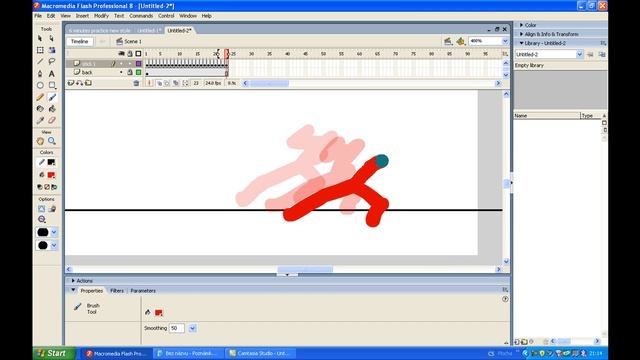Screen dimensions: 640x360
Task: Toggle Edit Multiple Frames button
Action: pyautogui.click(x=176, y=83)
